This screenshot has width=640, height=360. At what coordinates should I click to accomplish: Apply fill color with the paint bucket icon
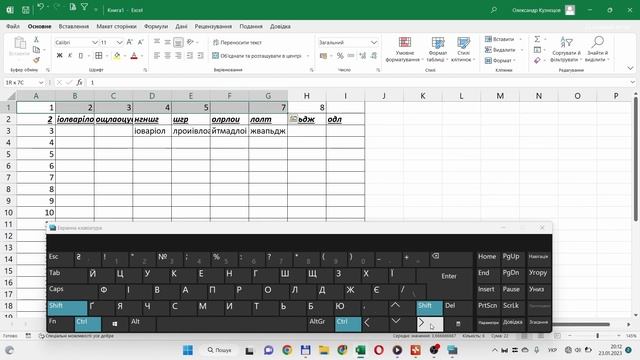coord(117,56)
